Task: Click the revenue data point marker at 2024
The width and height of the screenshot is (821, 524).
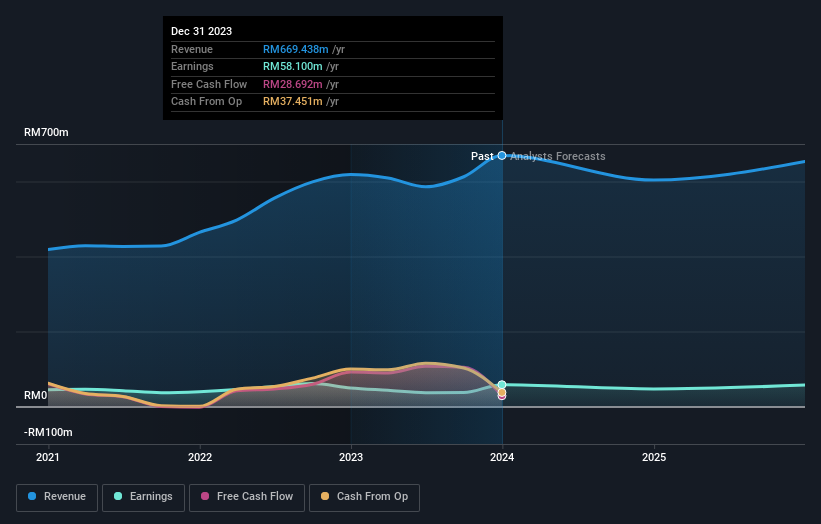Action: 502,155
